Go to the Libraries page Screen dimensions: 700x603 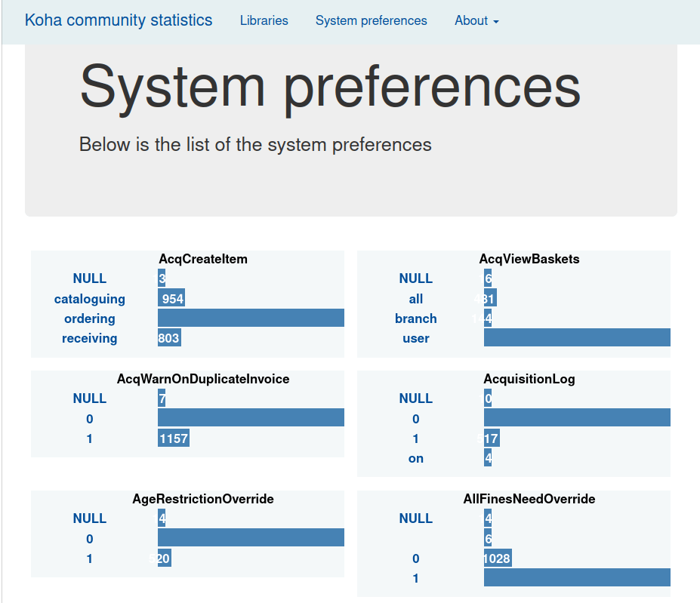pos(264,20)
